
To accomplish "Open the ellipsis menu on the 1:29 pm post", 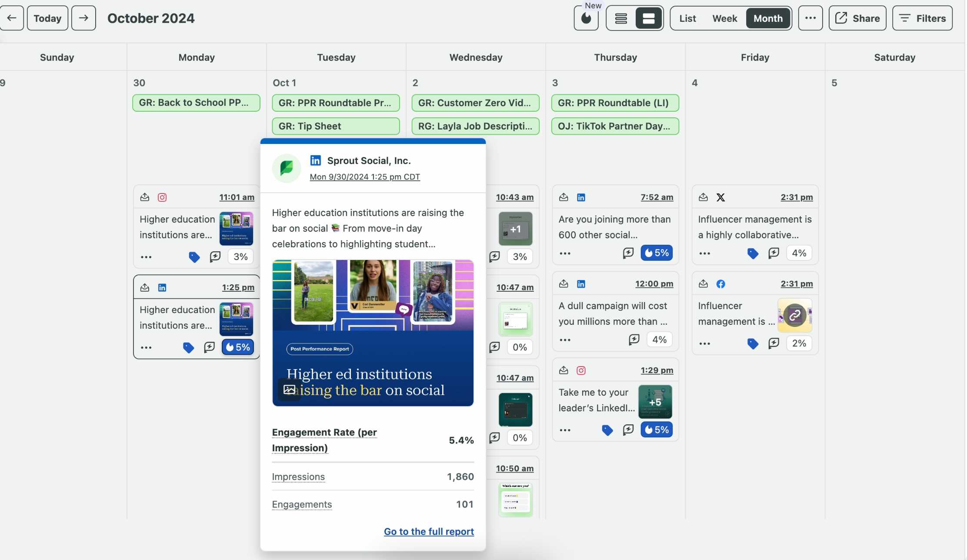I will click(565, 430).
